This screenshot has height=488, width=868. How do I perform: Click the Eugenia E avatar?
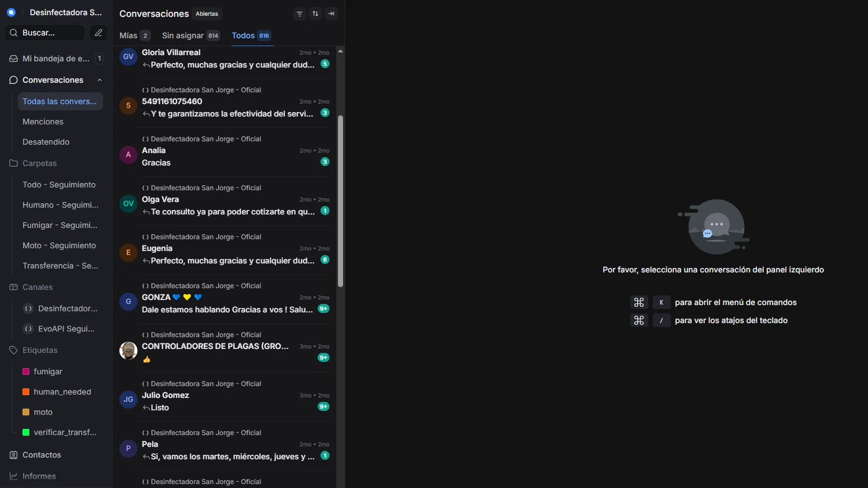click(128, 252)
